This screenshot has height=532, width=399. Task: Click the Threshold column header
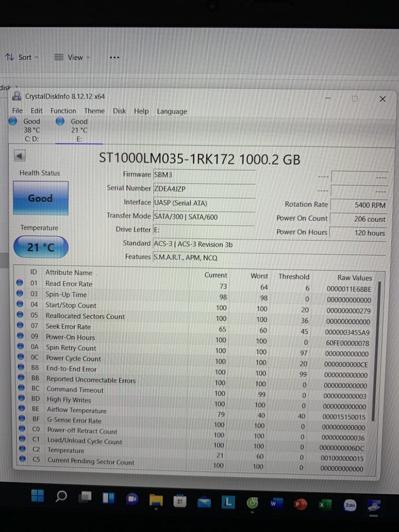pos(294,276)
